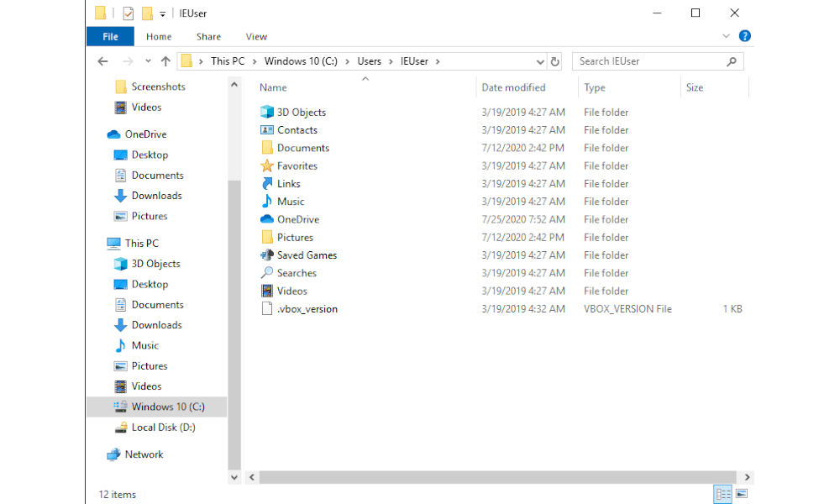The width and height of the screenshot is (840, 504).
Task: Open the File menu tab
Action: (x=110, y=36)
